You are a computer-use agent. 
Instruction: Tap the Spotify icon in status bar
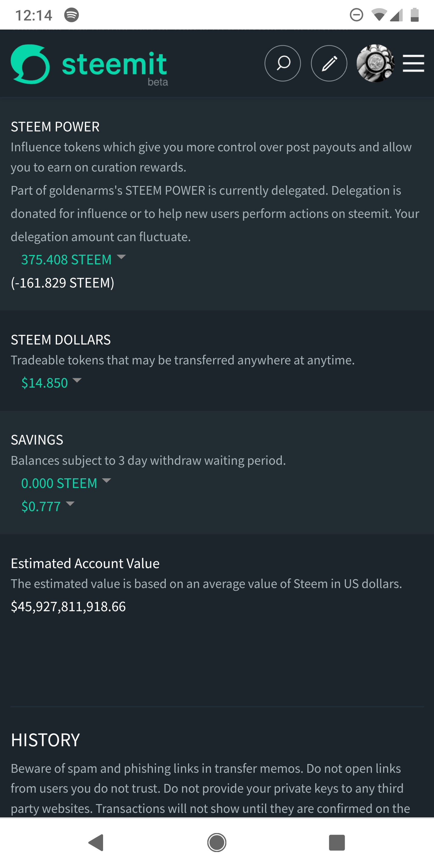pos(71,15)
